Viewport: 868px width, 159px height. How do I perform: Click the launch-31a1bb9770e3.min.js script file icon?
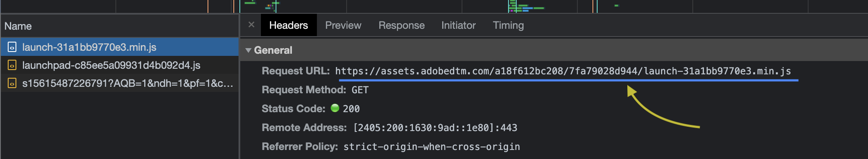[x=12, y=47]
